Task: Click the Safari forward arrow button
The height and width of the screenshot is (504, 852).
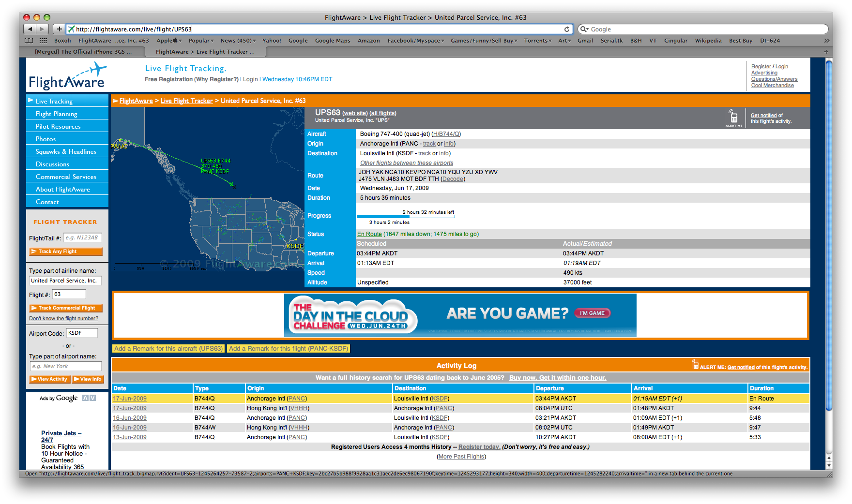Action: point(43,29)
